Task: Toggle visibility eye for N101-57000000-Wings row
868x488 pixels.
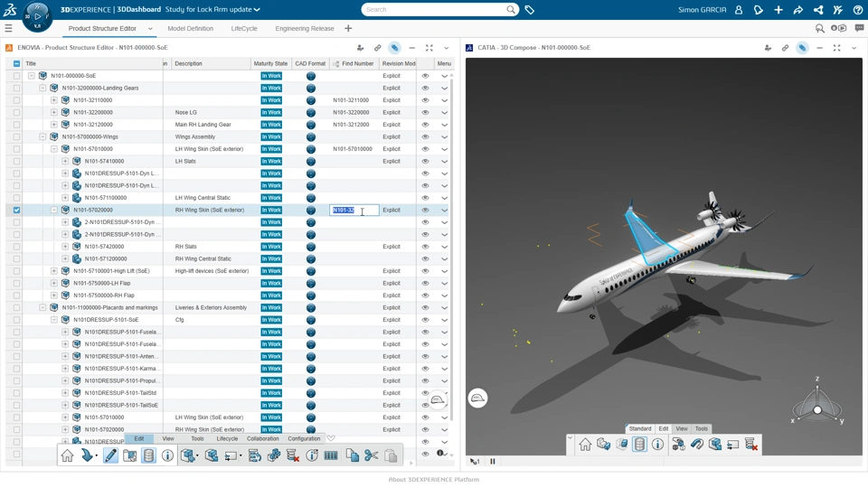Action: pos(425,136)
